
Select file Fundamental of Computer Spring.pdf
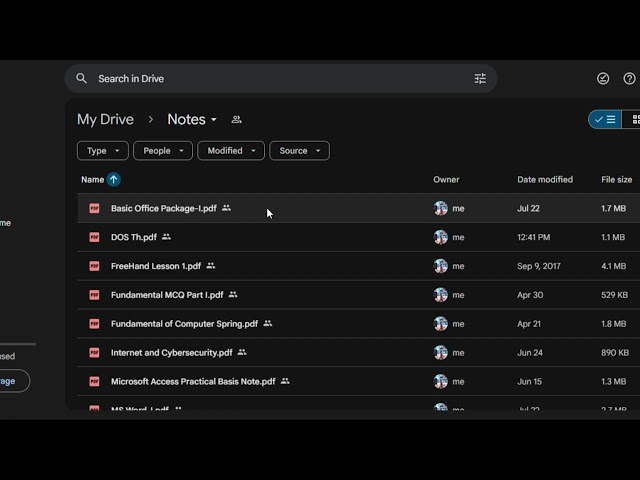[x=184, y=324]
